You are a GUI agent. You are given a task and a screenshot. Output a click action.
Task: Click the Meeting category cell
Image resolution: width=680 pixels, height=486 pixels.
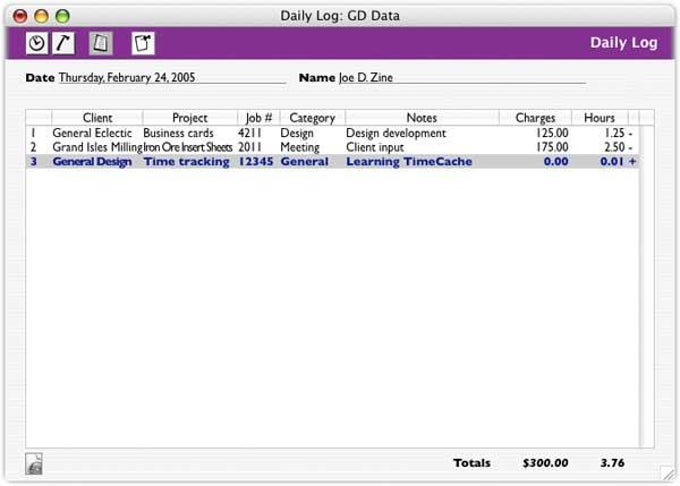click(300, 147)
